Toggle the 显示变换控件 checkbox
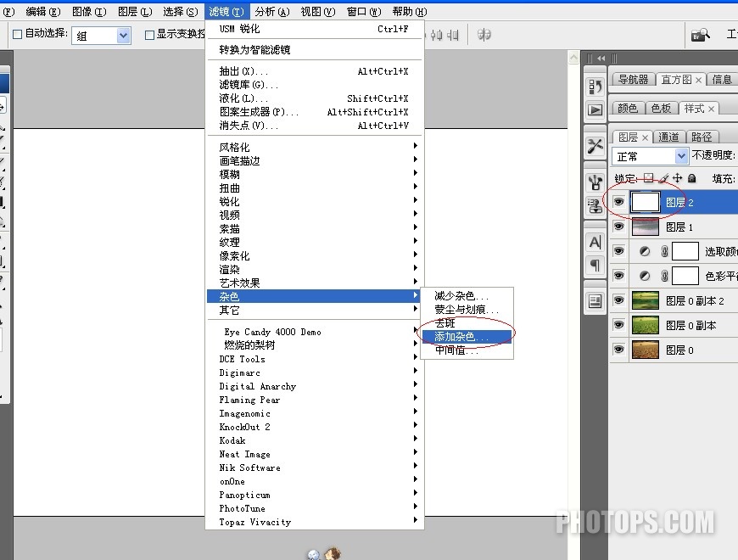 (149, 34)
